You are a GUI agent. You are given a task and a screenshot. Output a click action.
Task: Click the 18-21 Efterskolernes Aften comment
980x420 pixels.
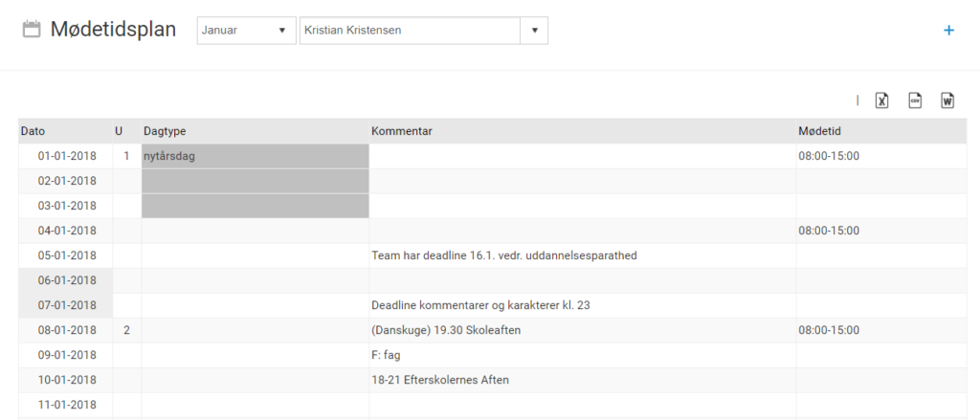[x=440, y=380]
